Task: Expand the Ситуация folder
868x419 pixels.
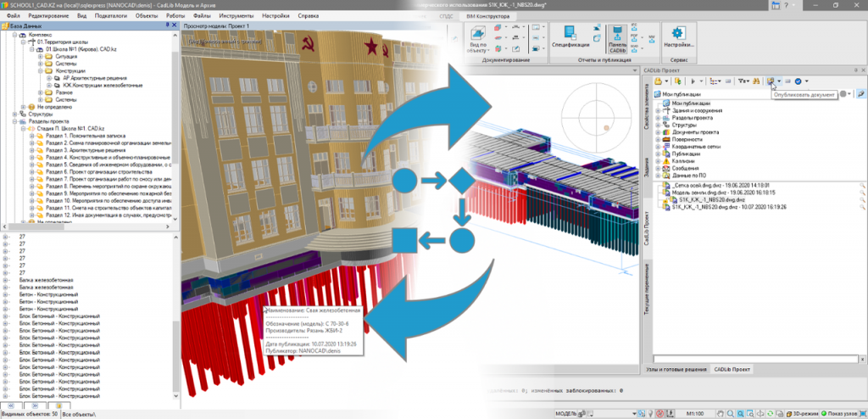Action: tap(40, 57)
